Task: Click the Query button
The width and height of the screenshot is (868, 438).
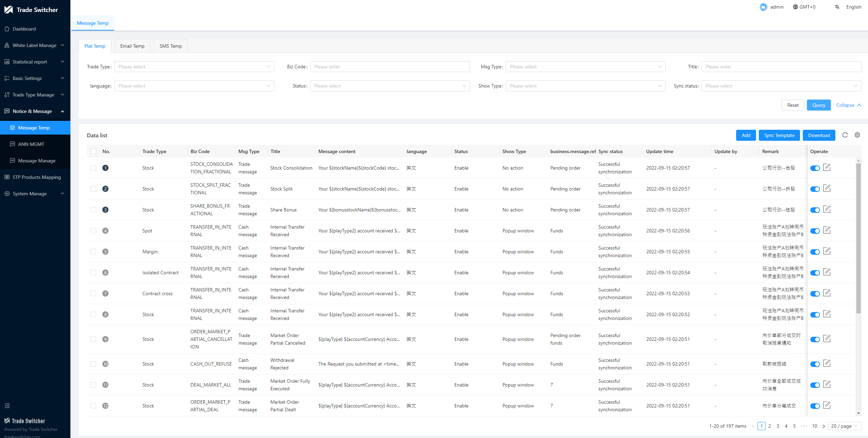Action: (819, 105)
